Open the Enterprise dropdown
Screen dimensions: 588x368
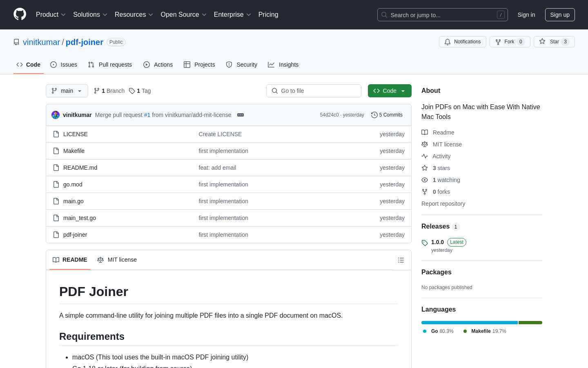coord(232,14)
